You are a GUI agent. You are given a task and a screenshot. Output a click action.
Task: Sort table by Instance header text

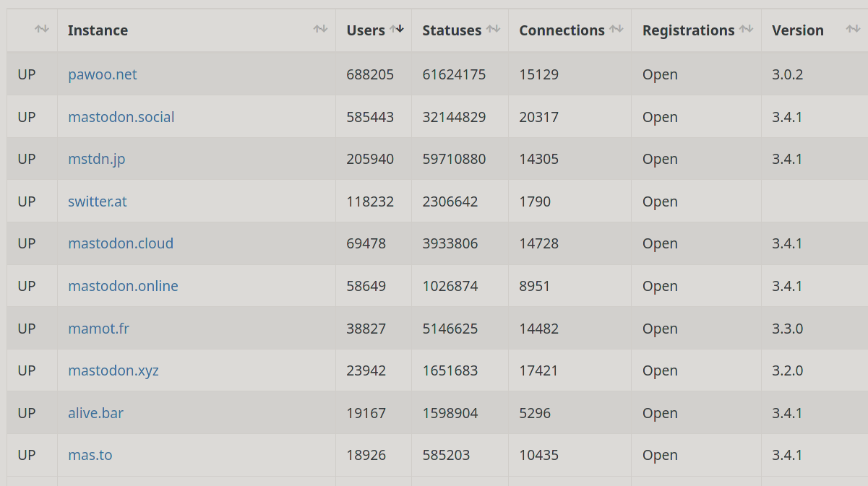coord(98,30)
